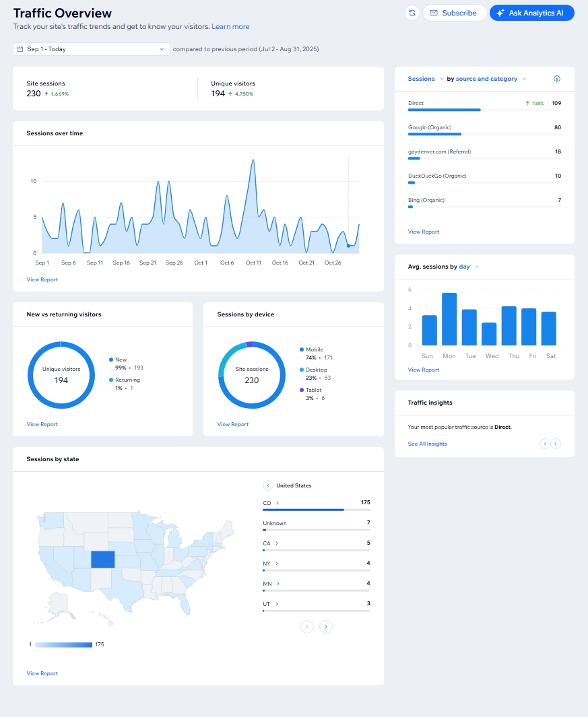Expand the CO state row chevron
This screenshot has width=588, height=717.
pos(277,503)
